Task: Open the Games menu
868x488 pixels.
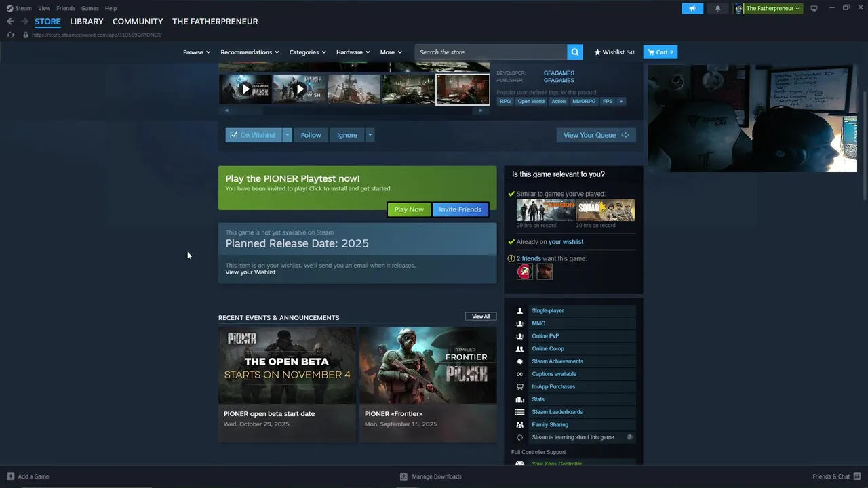Action: (90, 8)
